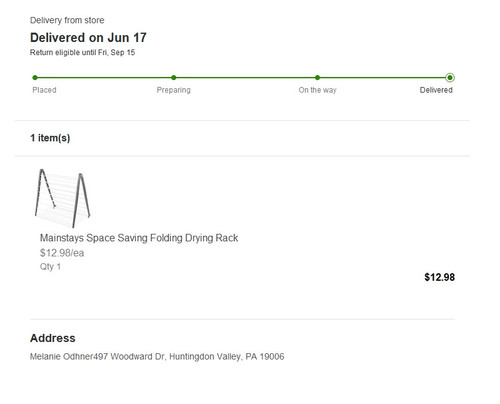Open Mainstays Space Saving Folding Drying Rack link

139,238
